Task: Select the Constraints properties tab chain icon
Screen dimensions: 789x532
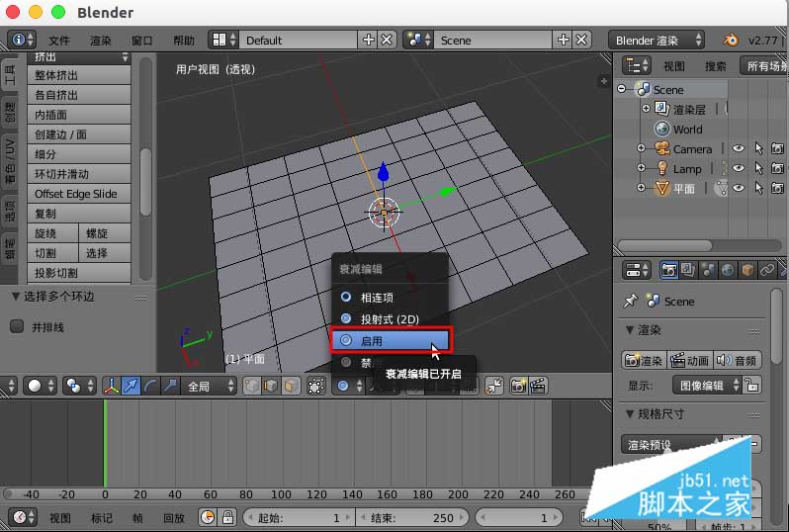Action: click(x=767, y=270)
